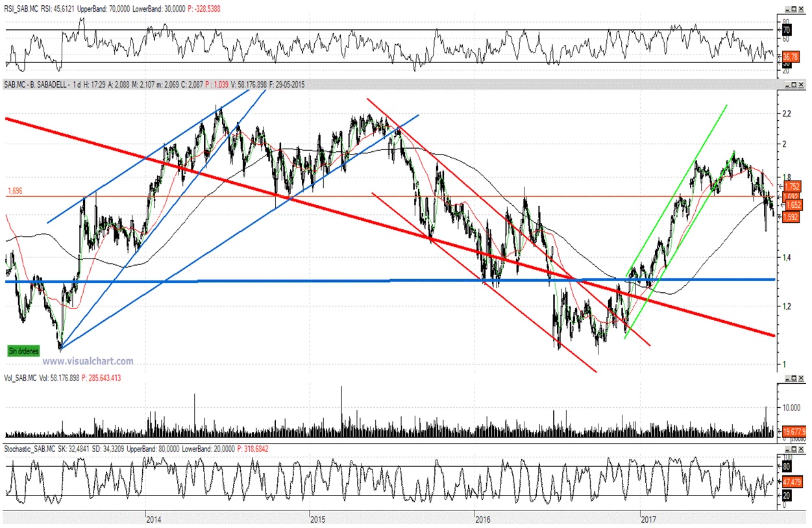Click the 1,4 price axis label
The width and height of the screenshot is (812, 528).
[787, 258]
